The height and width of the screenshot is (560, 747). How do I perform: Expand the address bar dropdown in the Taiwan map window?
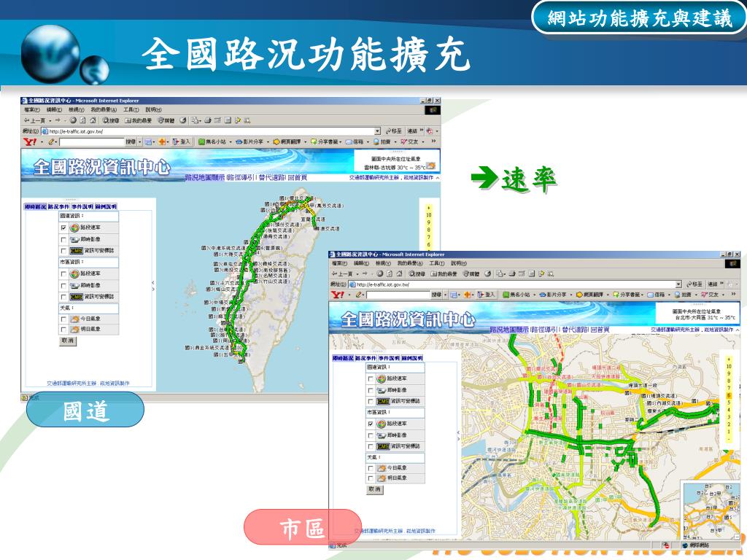377,131
